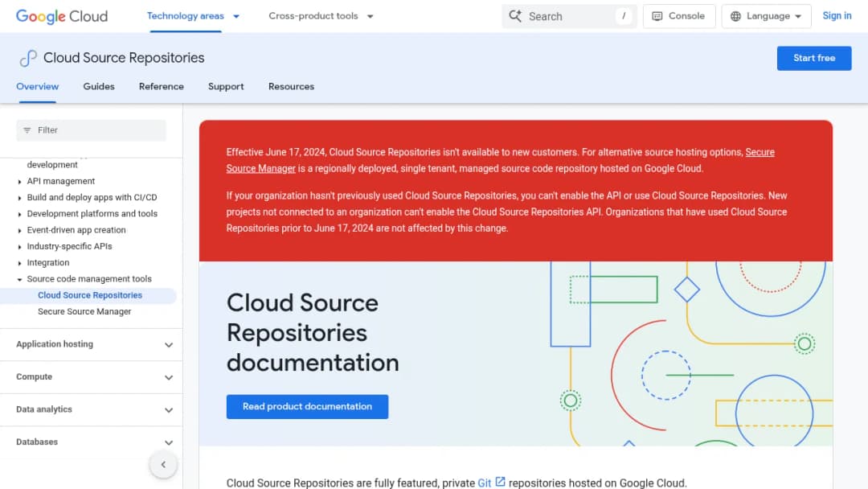Expand Development platforms and tools
This screenshot has height=489, width=868.
pos(19,214)
